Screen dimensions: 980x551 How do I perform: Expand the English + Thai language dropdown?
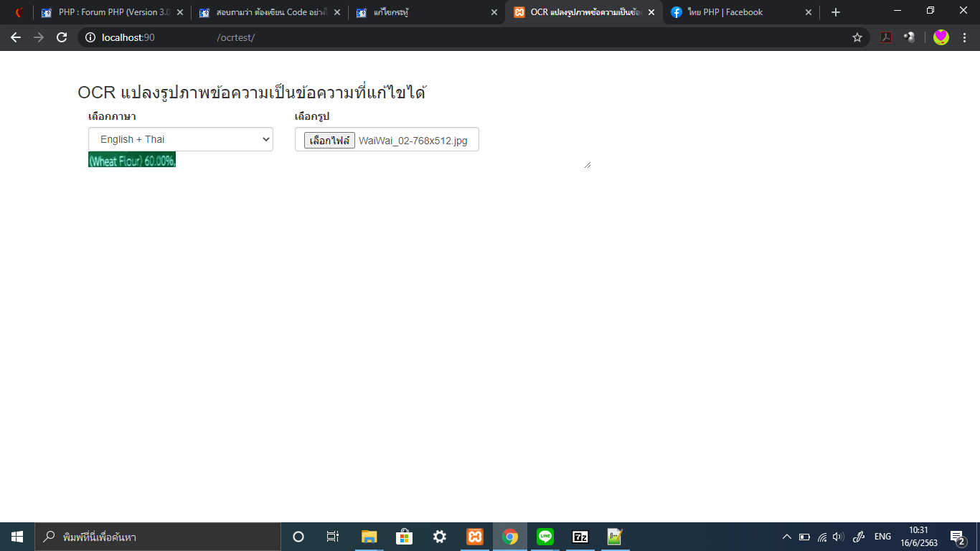(181, 139)
